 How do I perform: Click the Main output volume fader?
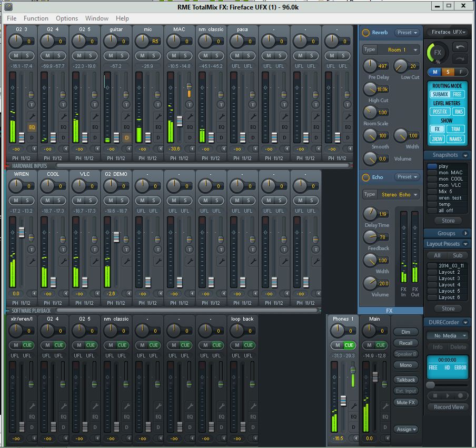coord(375,377)
